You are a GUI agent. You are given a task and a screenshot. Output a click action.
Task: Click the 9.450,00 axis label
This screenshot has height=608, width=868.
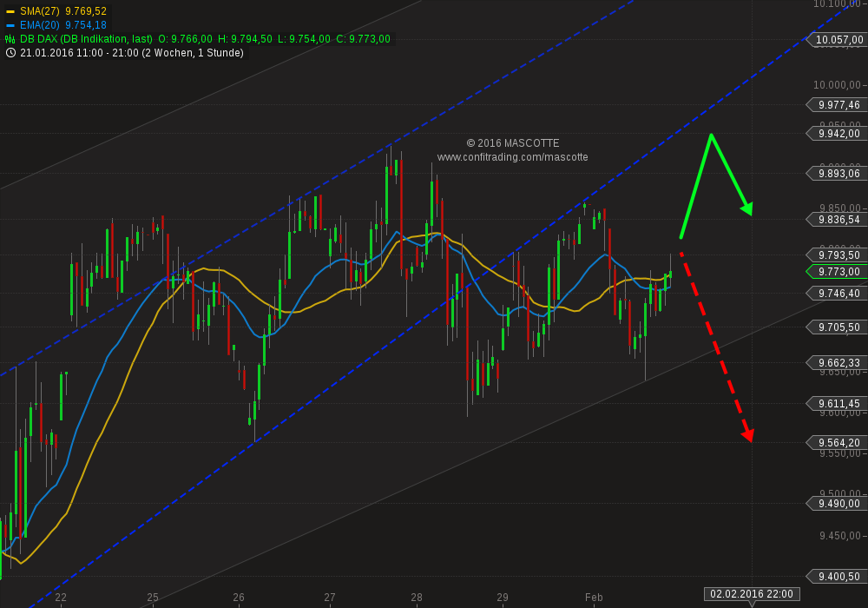839,535
